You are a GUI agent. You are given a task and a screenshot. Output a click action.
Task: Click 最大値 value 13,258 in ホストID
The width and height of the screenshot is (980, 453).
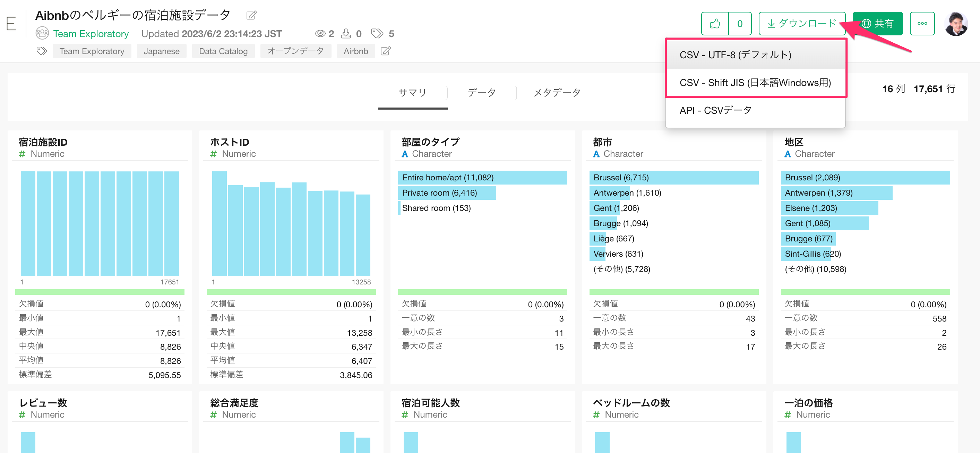coord(359,333)
